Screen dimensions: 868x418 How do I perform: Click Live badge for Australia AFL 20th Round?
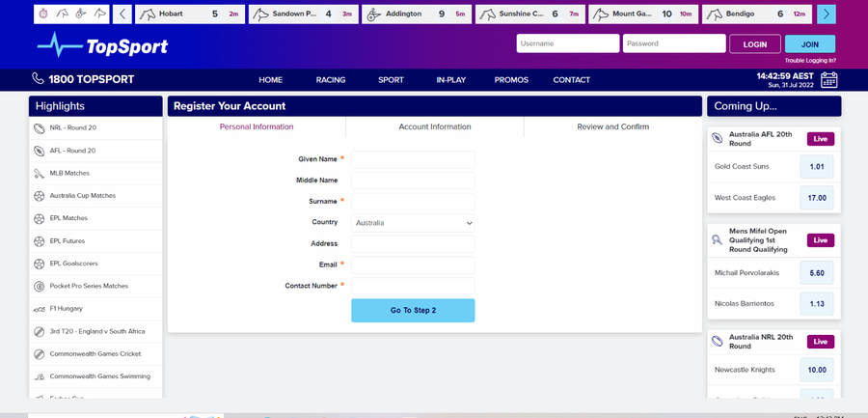(x=821, y=139)
